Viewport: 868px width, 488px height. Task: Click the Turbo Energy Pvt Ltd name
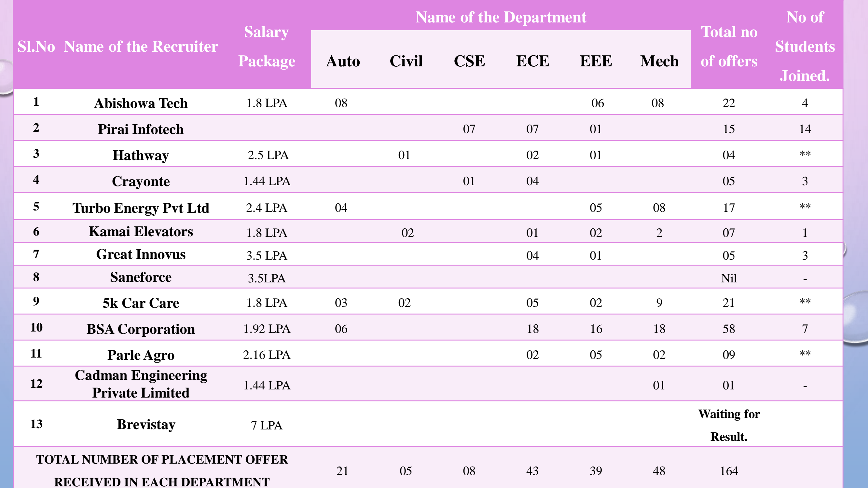141,208
